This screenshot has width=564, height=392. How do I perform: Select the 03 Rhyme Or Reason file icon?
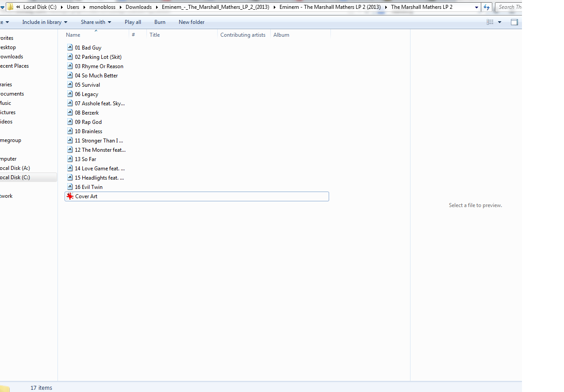click(x=70, y=66)
